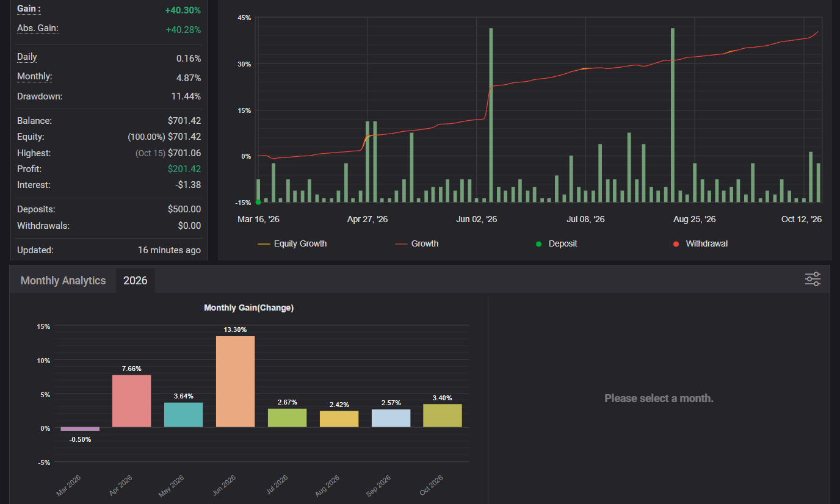Screen dimensions: 840x504
Task: Click the 'Please select a month.' message
Action: (x=659, y=398)
